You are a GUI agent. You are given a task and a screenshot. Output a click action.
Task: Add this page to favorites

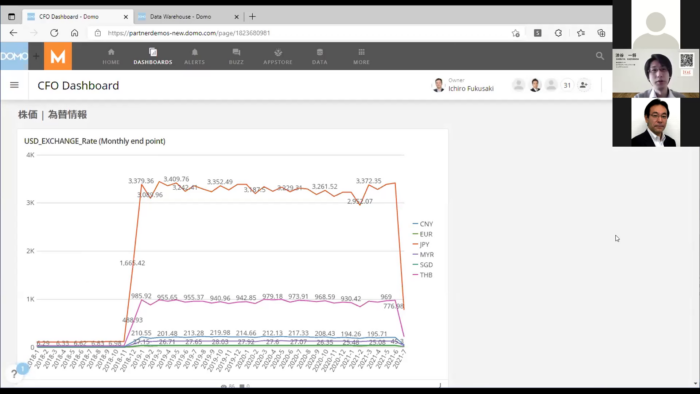pyautogui.click(x=516, y=33)
